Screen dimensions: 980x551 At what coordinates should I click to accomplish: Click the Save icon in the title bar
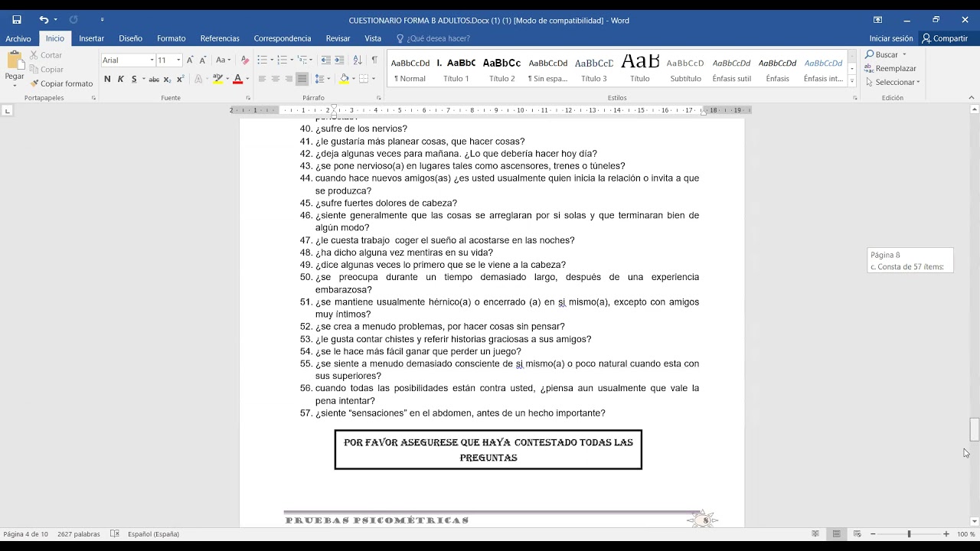[x=17, y=20]
